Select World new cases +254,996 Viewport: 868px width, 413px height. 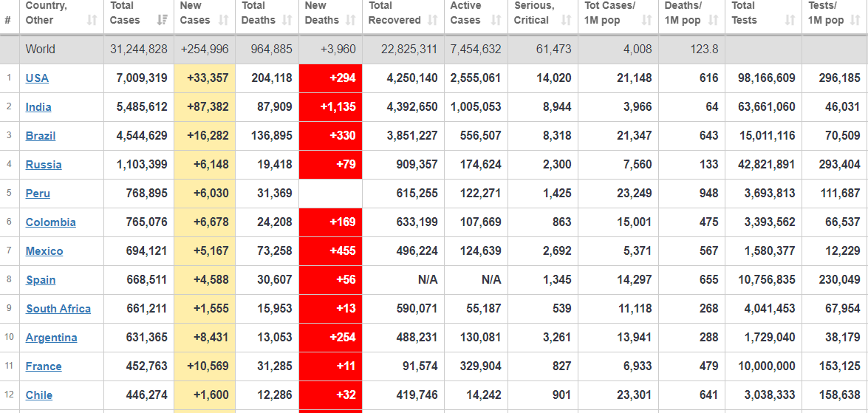[x=205, y=50]
